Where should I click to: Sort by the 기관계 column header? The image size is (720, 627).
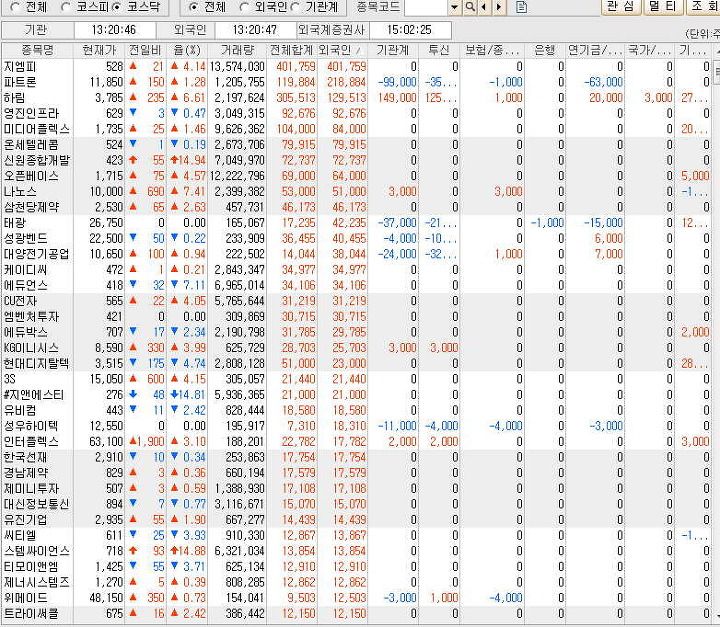[x=393, y=50]
